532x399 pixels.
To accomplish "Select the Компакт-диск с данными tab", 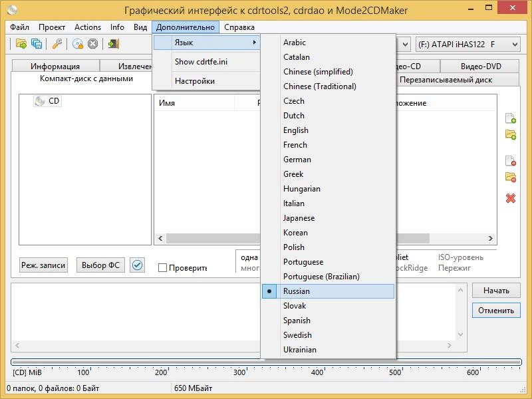I will coord(86,78).
